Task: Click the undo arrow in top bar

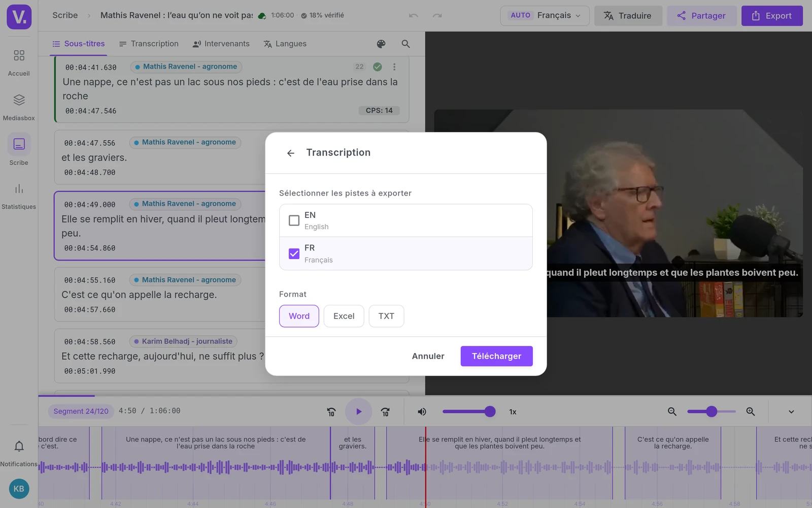Action: click(x=414, y=16)
